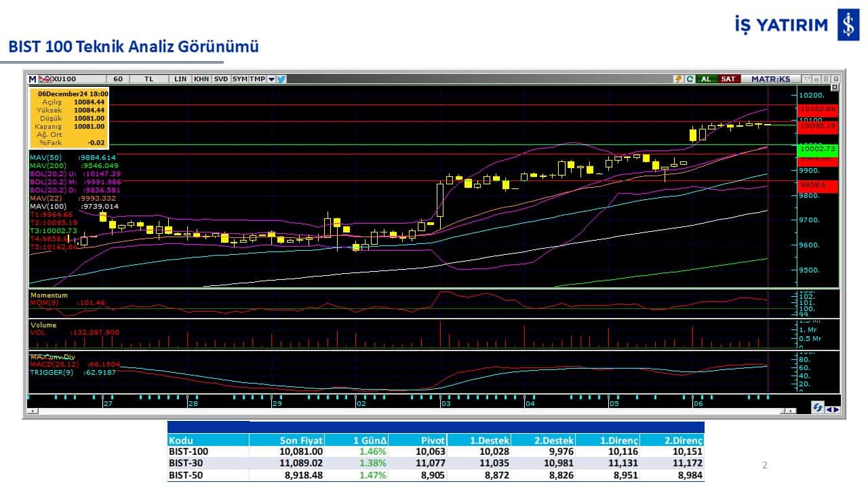868x488 pixels.
Task: Click date marker 04 on time axis
Action: (x=530, y=403)
